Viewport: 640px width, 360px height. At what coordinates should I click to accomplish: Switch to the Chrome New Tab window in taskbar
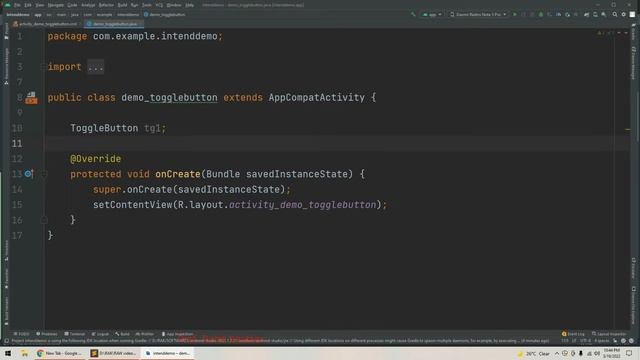[60, 353]
